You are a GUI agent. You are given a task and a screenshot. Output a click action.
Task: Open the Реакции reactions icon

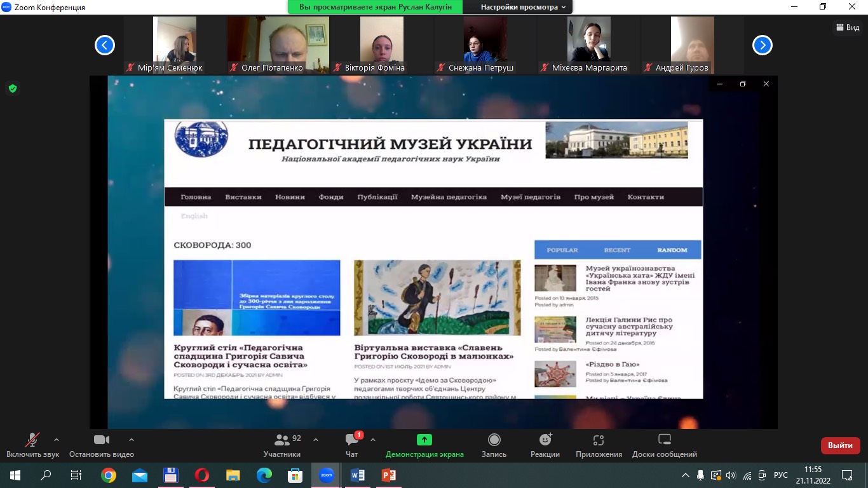point(545,440)
